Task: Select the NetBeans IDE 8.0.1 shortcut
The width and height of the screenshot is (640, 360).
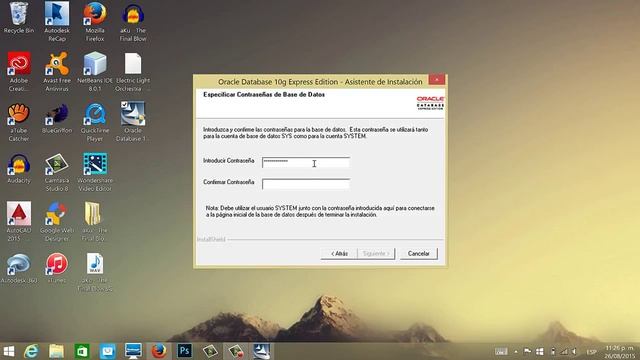Action: click(x=95, y=71)
